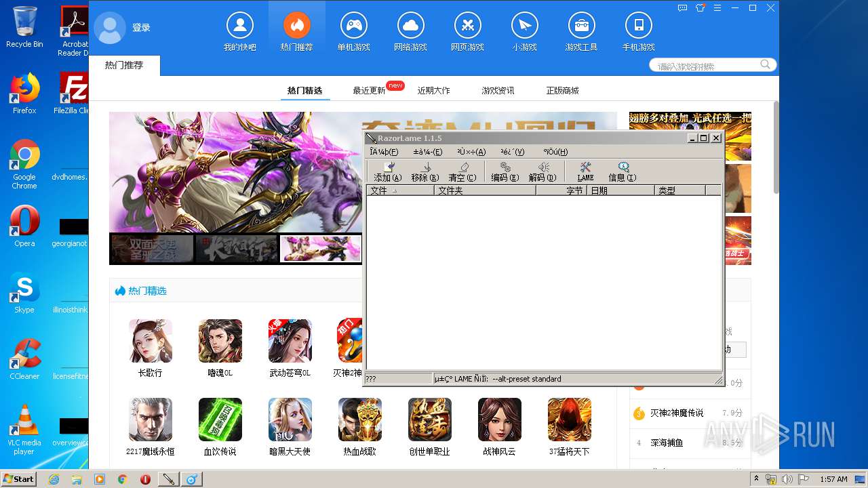Sort RazorLame list by 文件夹 column
The width and height of the screenshot is (868, 488).
coord(485,190)
